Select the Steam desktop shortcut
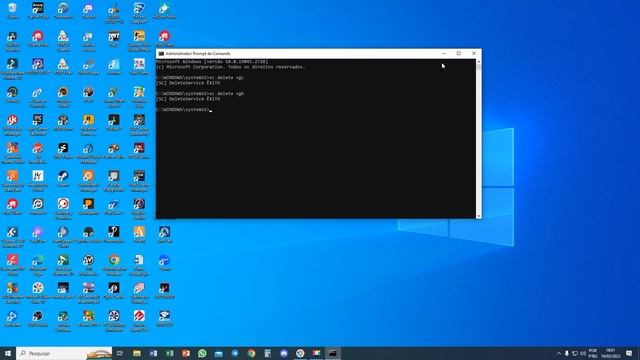 point(63,178)
